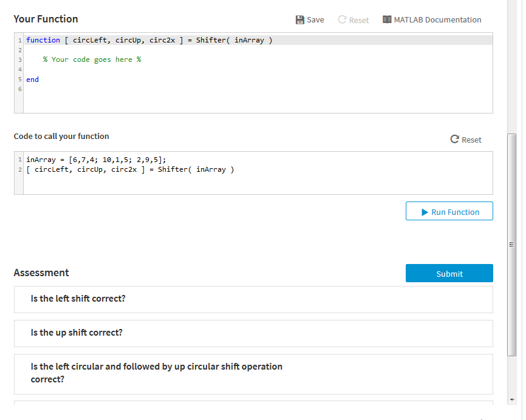The height and width of the screenshot is (420, 526).
Task: Select the line number 1 in function editor
Action: pyautogui.click(x=19, y=40)
